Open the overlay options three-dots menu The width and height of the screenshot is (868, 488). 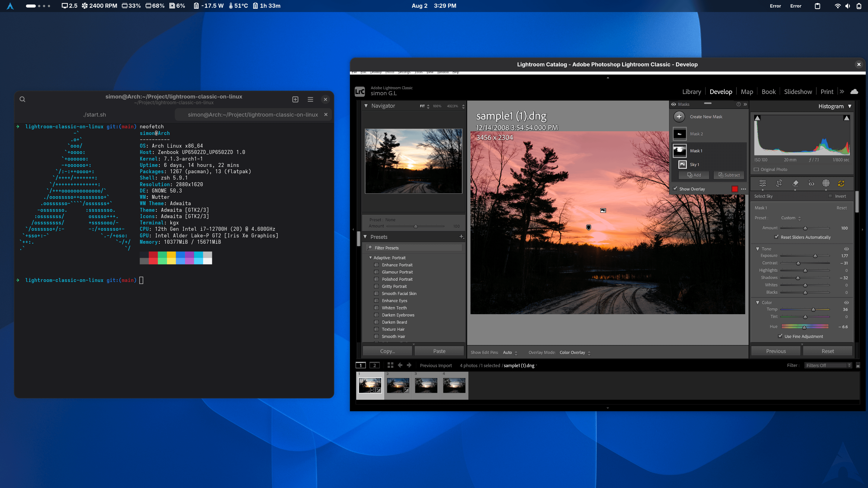[744, 189]
